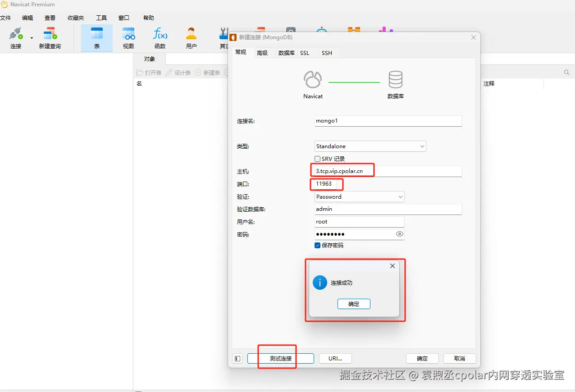The width and height of the screenshot is (575, 392).
Task: Open the 工具 menu
Action: tap(101, 18)
